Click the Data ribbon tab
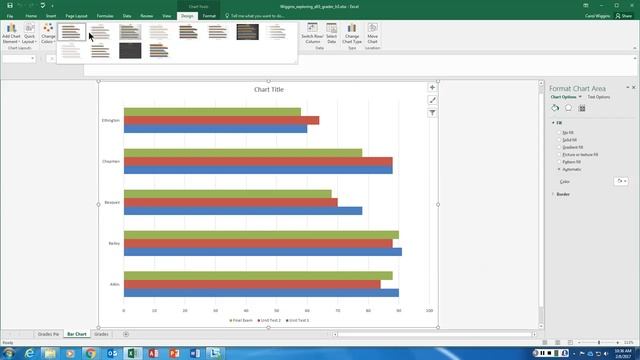This screenshot has width=640, height=360. [x=127, y=16]
